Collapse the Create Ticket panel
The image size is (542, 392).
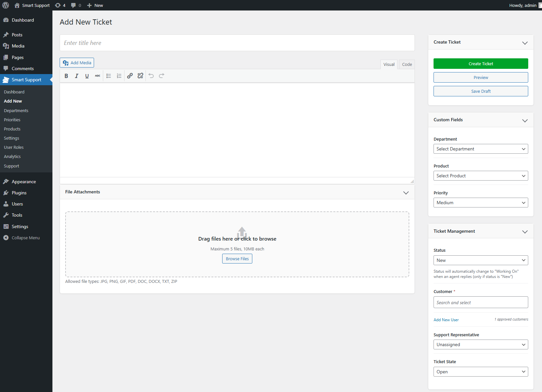pos(525,43)
